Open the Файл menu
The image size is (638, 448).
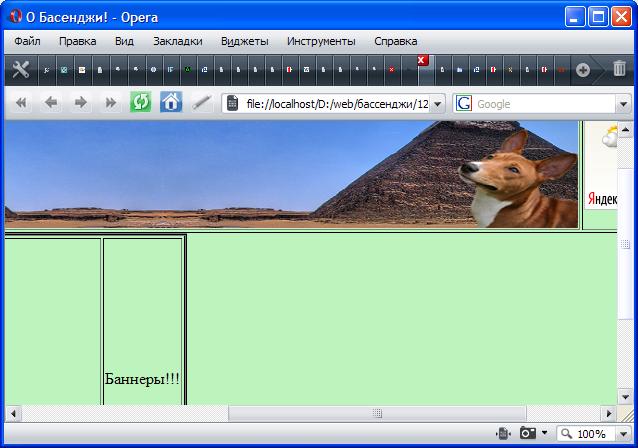pos(27,41)
